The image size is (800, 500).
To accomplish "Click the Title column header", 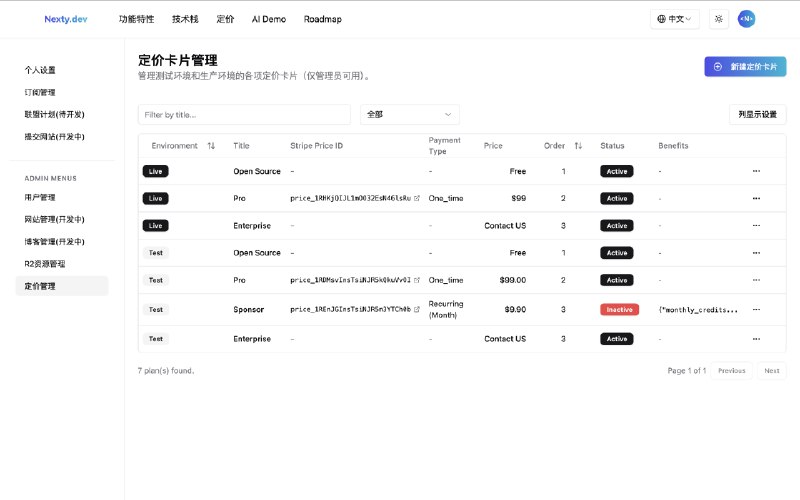I will pyautogui.click(x=241, y=146).
